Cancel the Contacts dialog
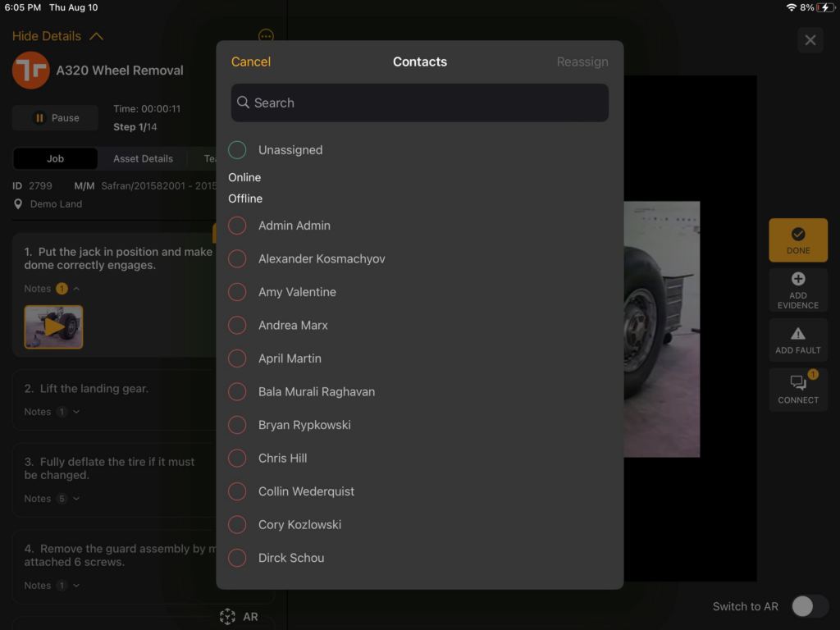The width and height of the screenshot is (840, 630). (251, 62)
